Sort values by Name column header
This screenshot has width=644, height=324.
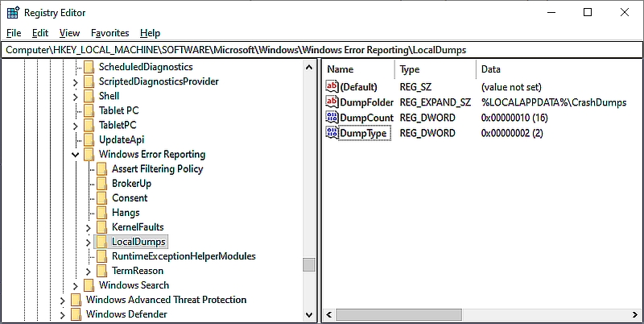[x=360, y=69]
